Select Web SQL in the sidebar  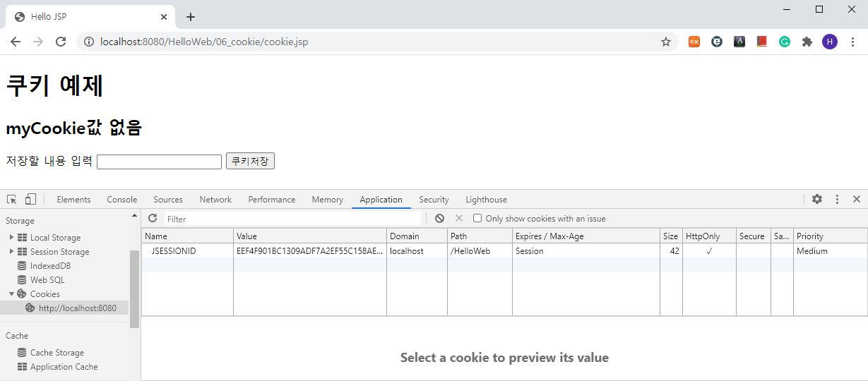coord(47,280)
